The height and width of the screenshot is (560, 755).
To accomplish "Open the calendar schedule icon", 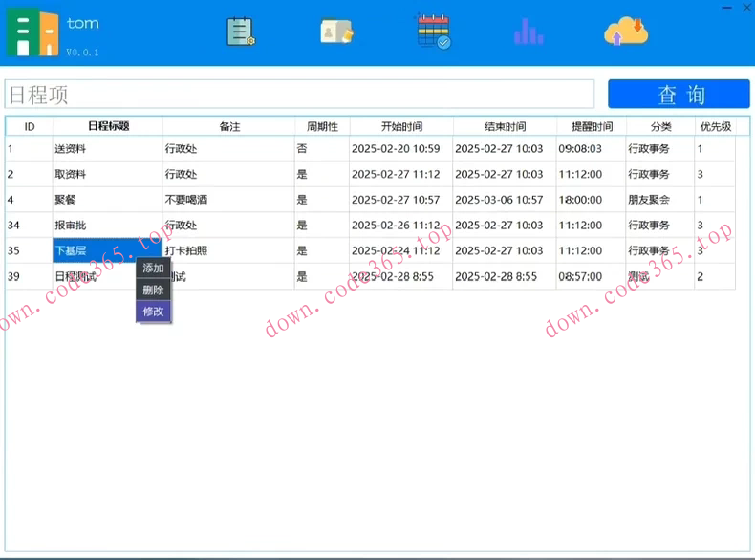I will pos(432,32).
